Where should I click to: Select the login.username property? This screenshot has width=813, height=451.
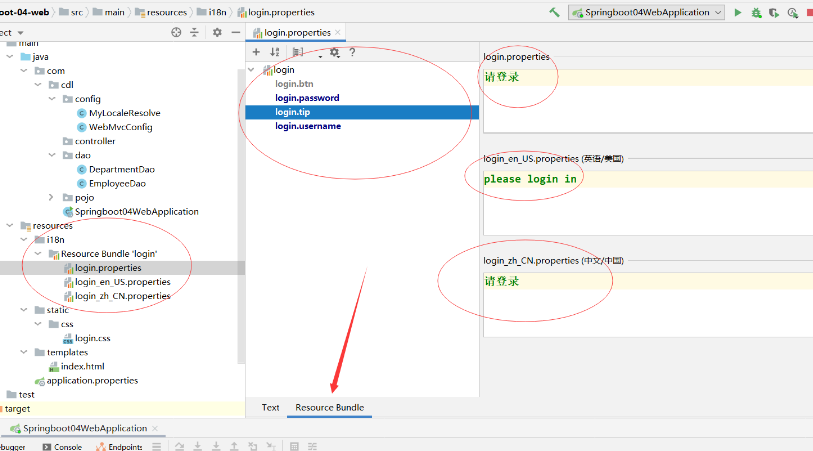click(x=308, y=126)
